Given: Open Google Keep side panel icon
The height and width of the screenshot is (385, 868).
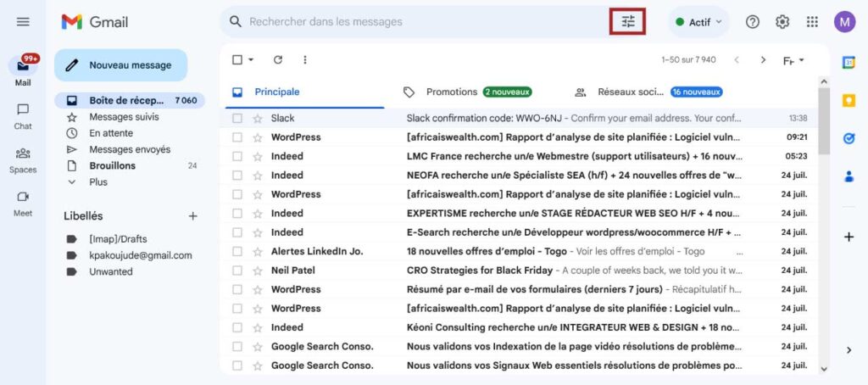Looking at the screenshot, I should (x=849, y=100).
